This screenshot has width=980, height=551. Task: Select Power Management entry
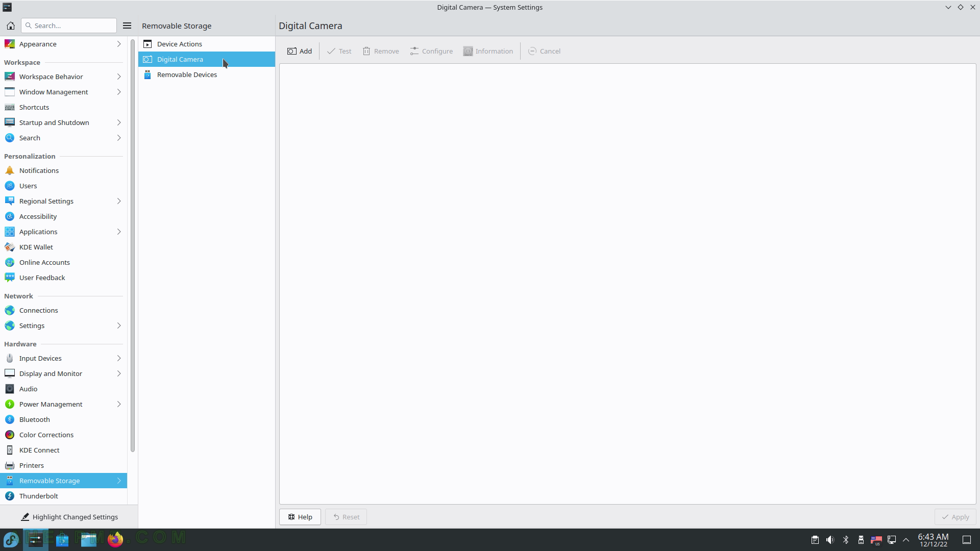click(x=63, y=404)
